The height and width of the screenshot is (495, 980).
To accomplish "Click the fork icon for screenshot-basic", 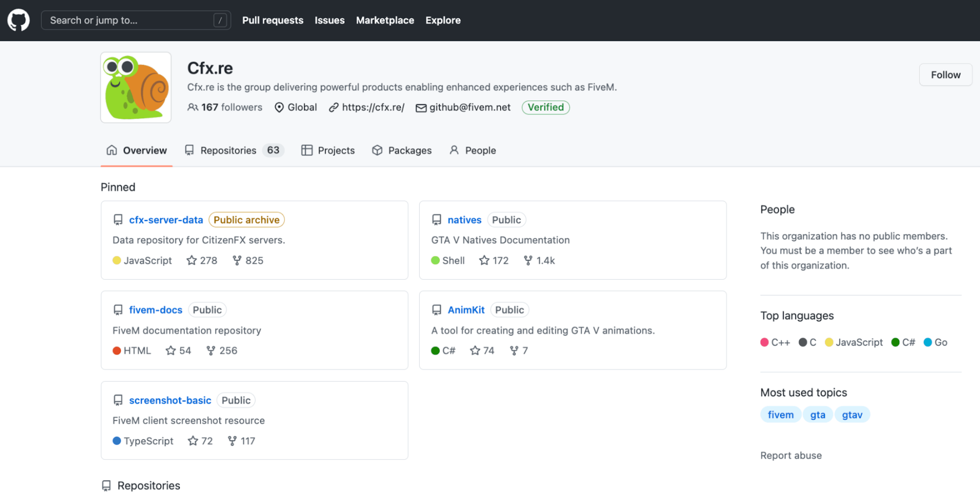I will click(x=232, y=441).
